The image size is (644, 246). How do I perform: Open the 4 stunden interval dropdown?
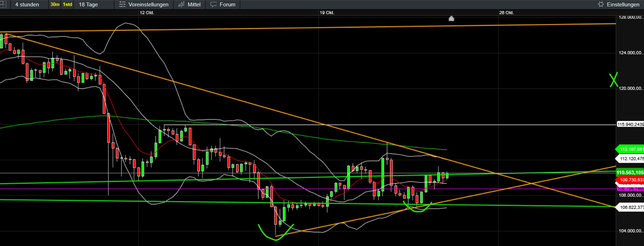click(27, 5)
